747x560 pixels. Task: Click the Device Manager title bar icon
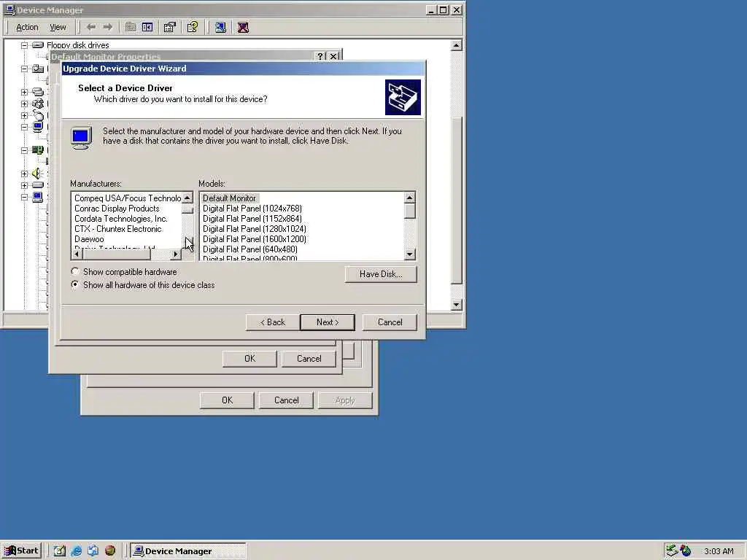coord(9,9)
